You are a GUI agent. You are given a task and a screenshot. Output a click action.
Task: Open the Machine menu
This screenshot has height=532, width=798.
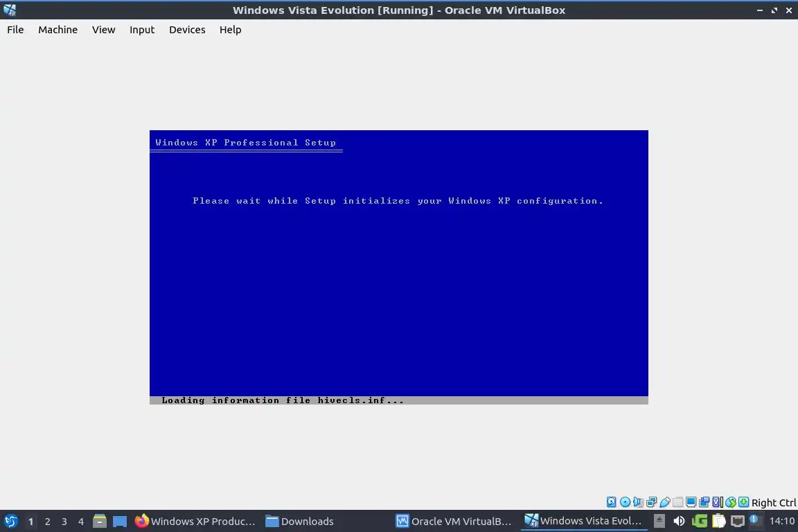pos(57,30)
